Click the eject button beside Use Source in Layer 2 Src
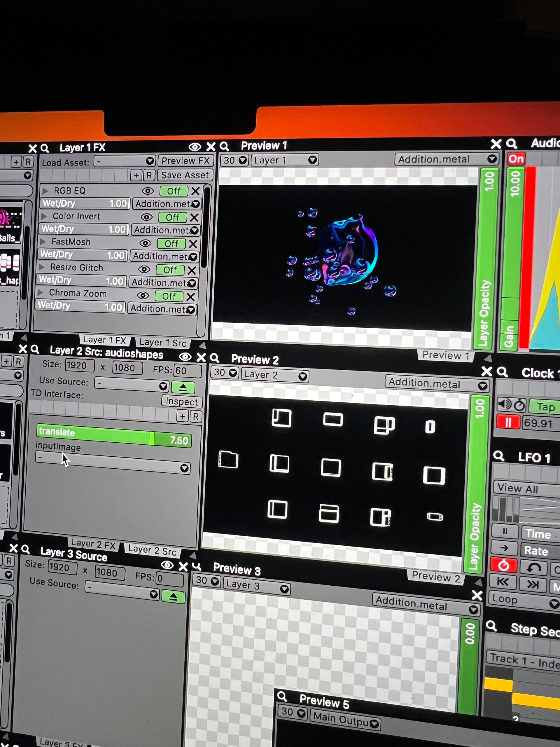The height and width of the screenshot is (747, 560). point(183,387)
